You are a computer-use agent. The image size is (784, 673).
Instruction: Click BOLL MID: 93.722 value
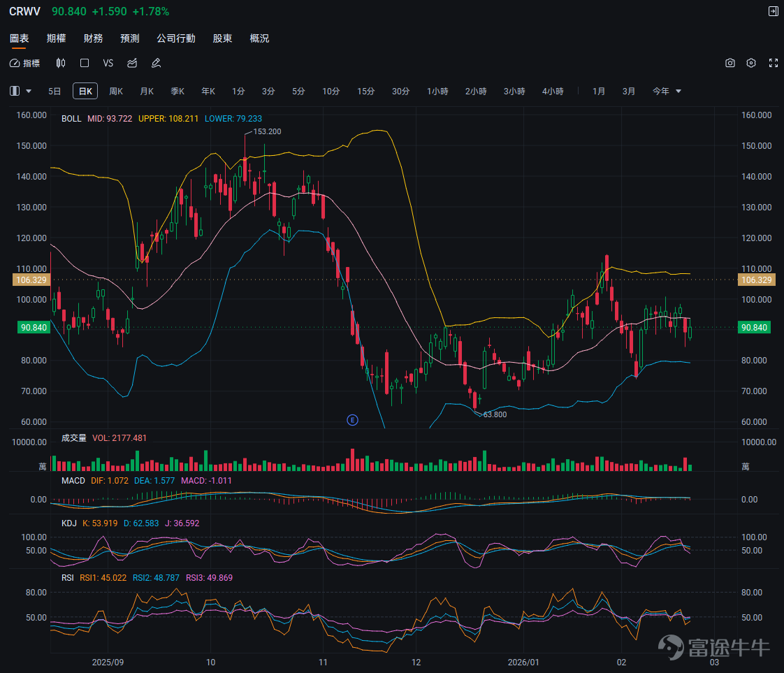(x=110, y=119)
